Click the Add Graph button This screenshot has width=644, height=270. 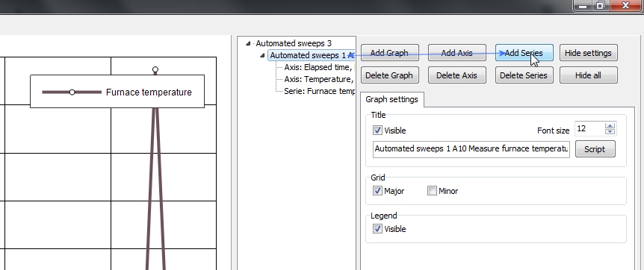tap(389, 53)
